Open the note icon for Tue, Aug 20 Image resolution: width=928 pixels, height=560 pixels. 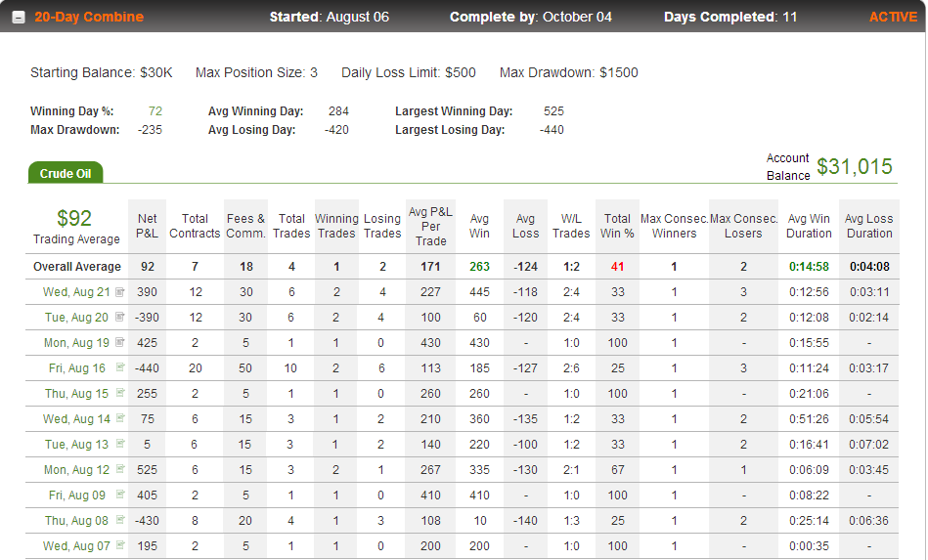click(120, 317)
